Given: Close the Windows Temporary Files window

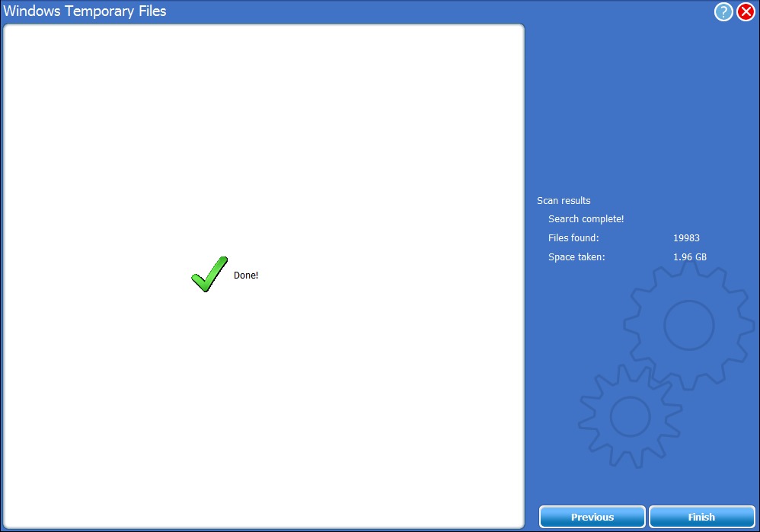Looking at the screenshot, I should click(746, 11).
